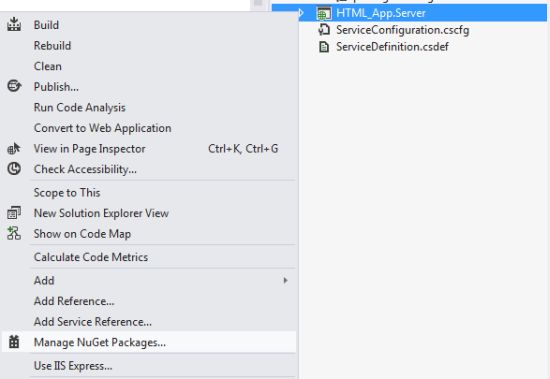Choose Build from the context menu
Screen dimensions: 550x379
click(149, 25)
